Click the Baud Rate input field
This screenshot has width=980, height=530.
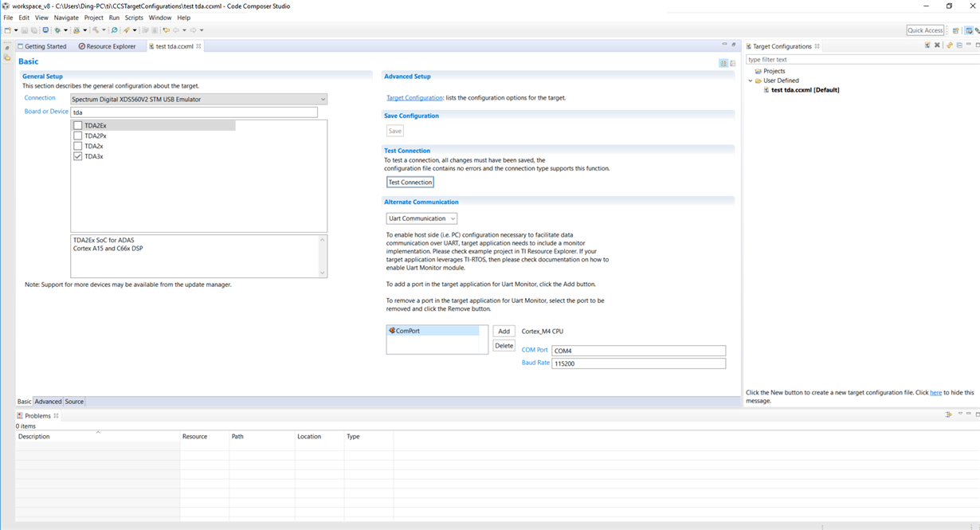point(638,363)
